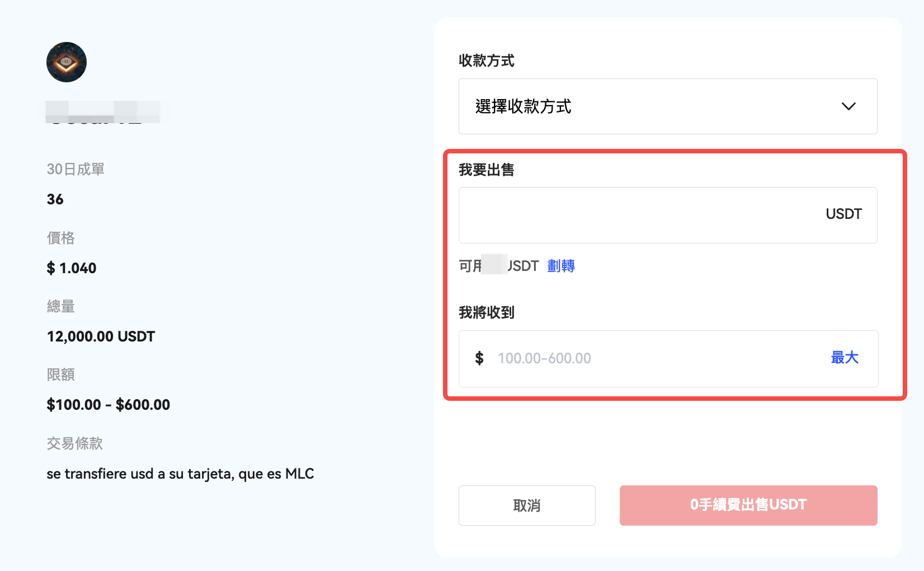Viewport: 924px width, 571px height.
Task: Click the 12,000.00 USDT total amount
Action: (101, 336)
